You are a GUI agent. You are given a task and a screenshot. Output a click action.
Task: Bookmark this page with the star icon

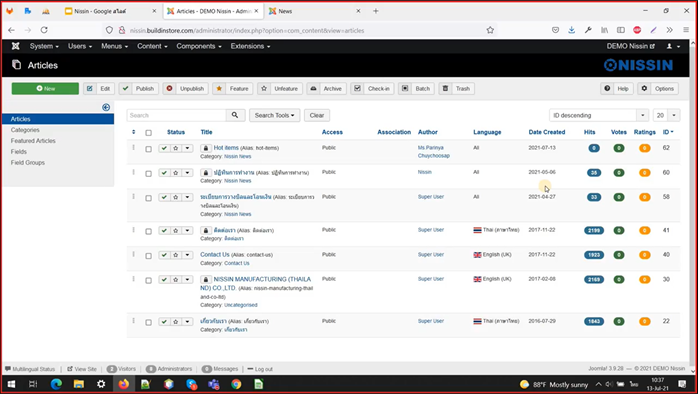point(490,30)
